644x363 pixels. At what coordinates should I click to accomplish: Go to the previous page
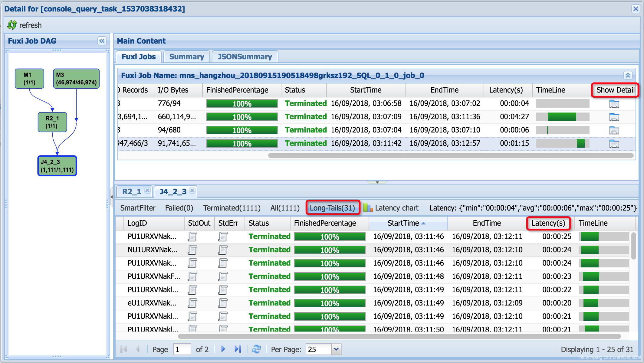[137, 349]
